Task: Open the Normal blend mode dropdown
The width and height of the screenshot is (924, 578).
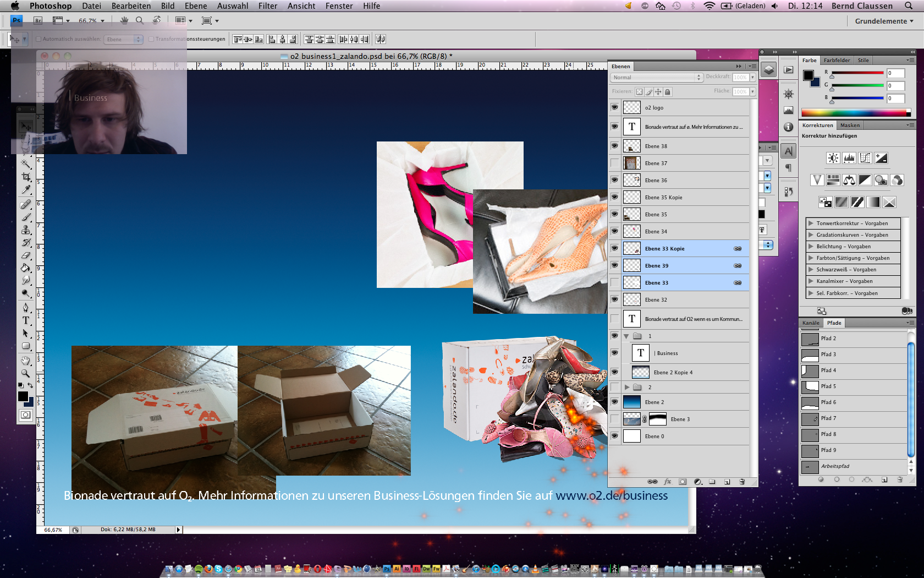Action: pos(657,78)
